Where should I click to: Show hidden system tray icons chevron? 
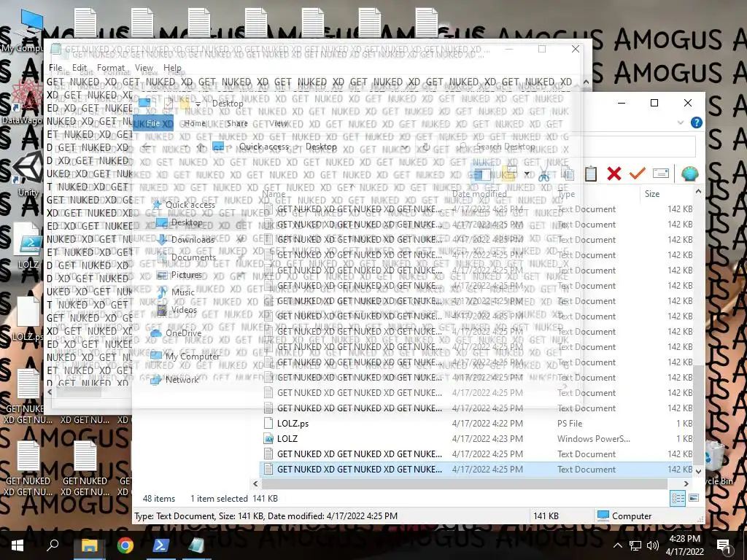(617, 545)
